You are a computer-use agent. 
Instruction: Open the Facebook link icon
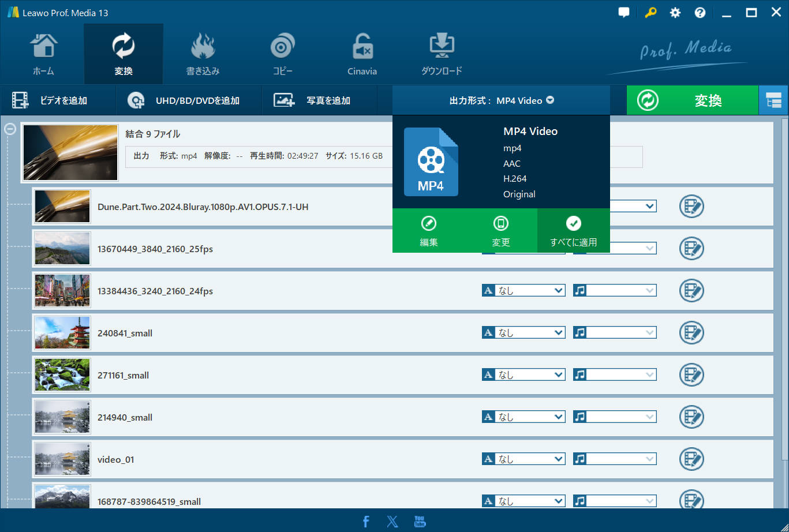[366, 522]
